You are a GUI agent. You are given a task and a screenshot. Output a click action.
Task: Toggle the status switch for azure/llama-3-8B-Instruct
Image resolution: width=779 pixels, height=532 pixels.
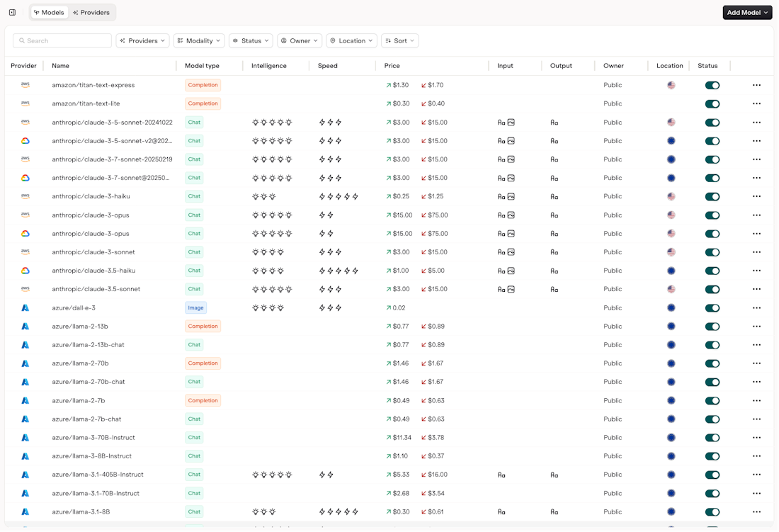point(712,456)
